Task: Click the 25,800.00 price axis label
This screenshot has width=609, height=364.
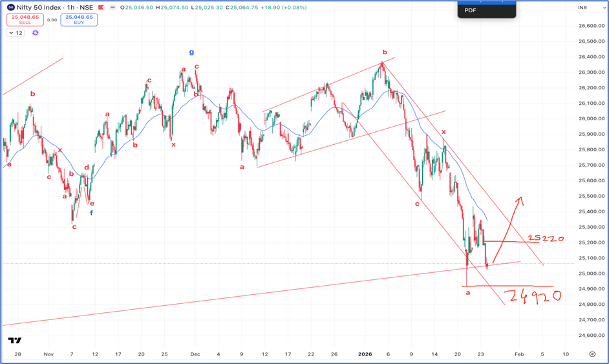Action: point(592,149)
